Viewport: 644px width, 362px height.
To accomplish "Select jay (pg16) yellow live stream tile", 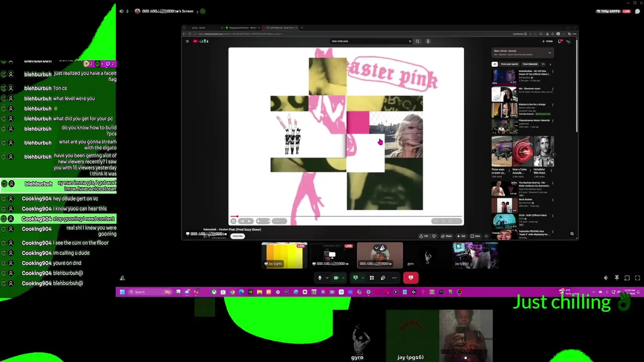I will 284,255.
